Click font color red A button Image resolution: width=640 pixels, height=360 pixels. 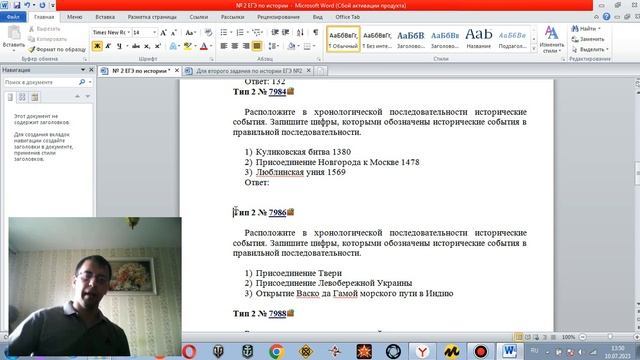pos(204,46)
